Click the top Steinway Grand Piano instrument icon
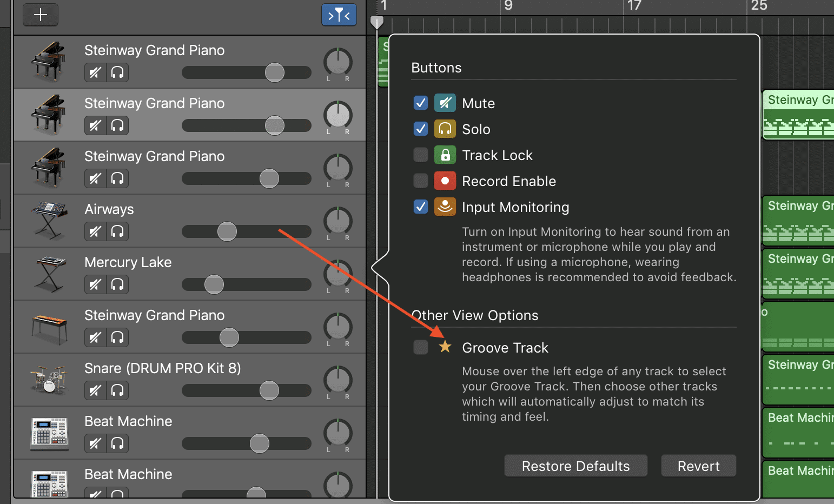The image size is (834, 504). pyautogui.click(x=49, y=61)
